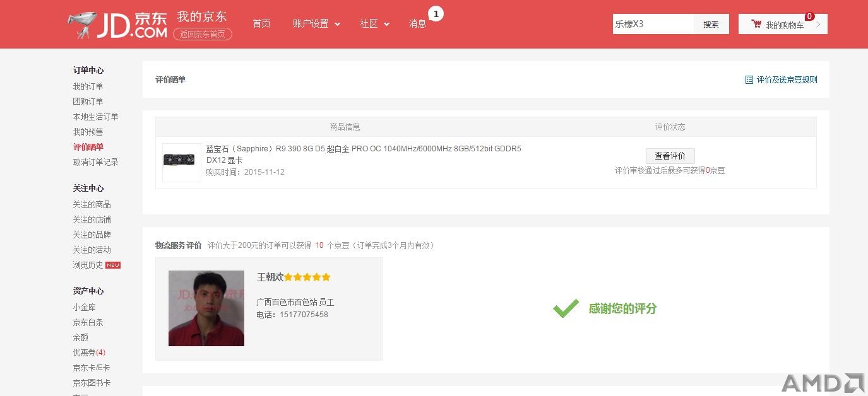Click the 评价审核通过后最多可获得0京豆 note
The height and width of the screenshot is (396, 868).
tap(670, 170)
